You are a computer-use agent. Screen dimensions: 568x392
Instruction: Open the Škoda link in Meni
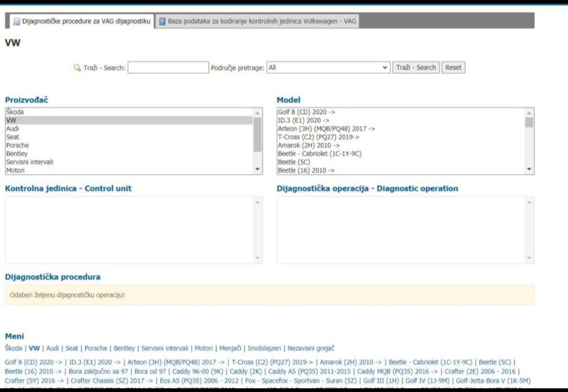[14, 348]
